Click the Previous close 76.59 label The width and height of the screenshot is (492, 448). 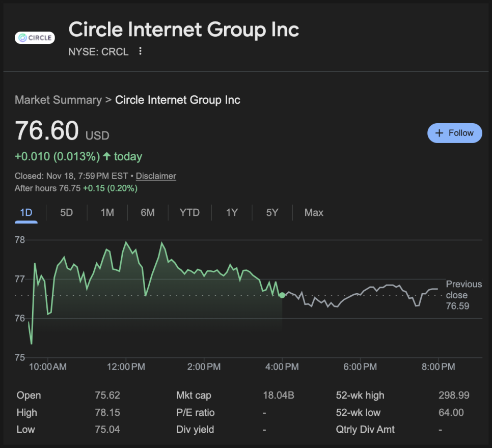(463, 295)
